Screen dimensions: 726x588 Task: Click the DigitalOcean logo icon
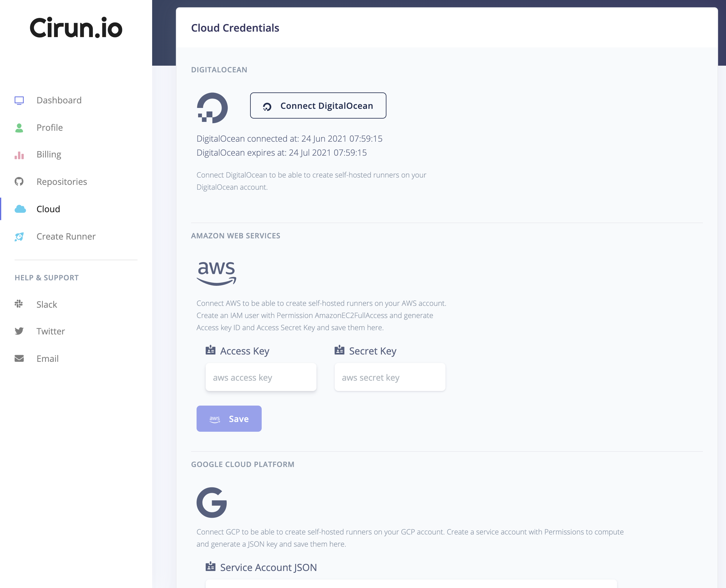(213, 107)
